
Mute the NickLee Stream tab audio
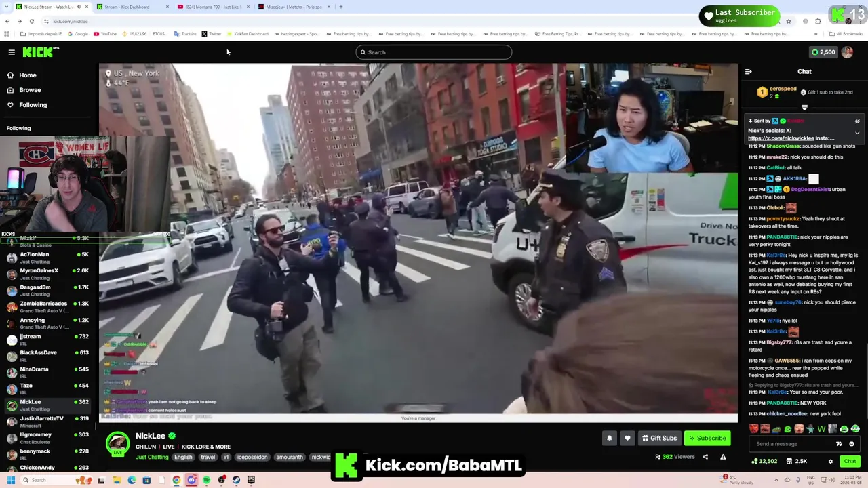(79, 7)
